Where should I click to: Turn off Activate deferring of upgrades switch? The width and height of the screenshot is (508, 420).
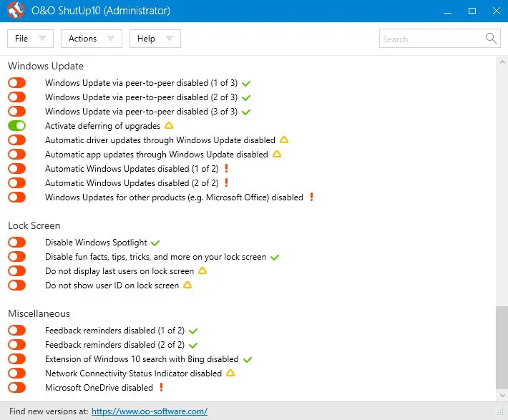coord(17,125)
